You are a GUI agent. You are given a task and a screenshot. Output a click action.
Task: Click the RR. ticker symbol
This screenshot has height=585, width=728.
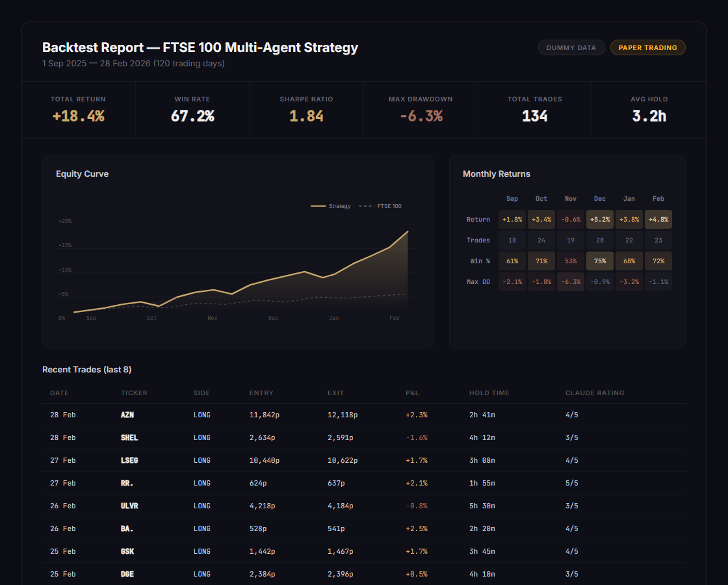coord(127,483)
